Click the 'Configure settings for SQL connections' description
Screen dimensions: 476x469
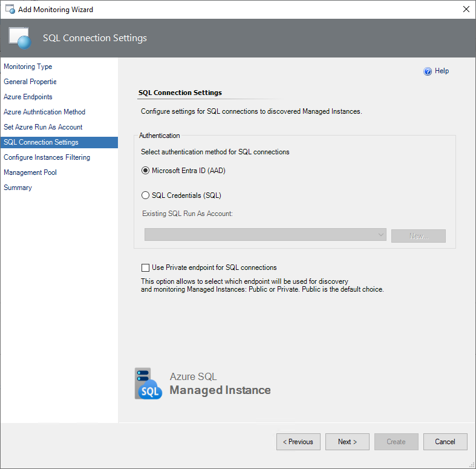tap(252, 111)
